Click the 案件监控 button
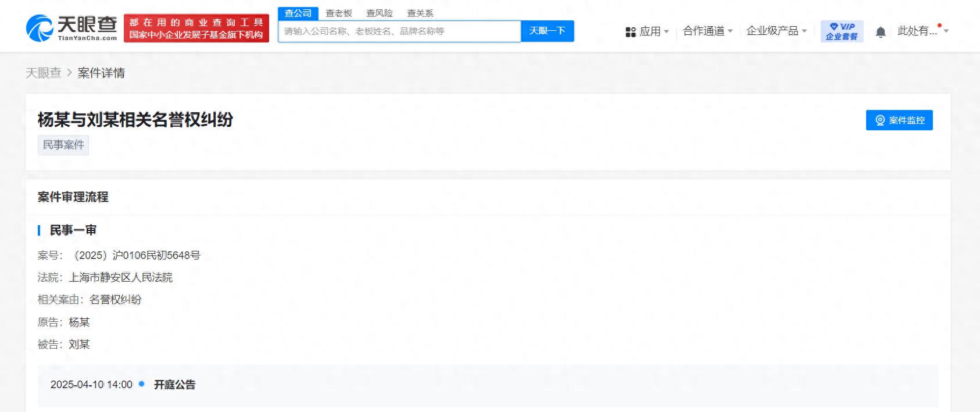980x412 pixels. pyautogui.click(x=899, y=120)
